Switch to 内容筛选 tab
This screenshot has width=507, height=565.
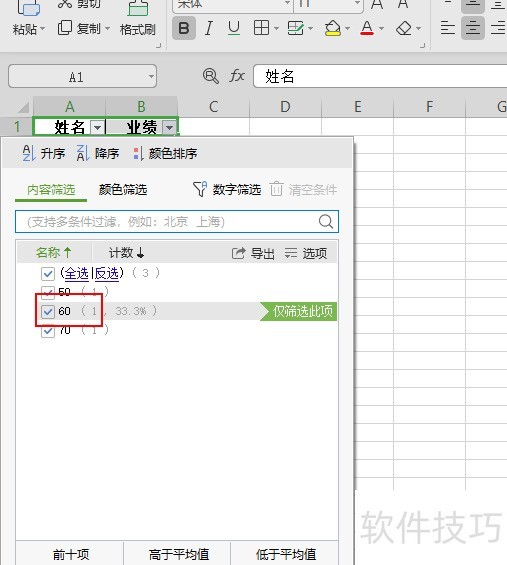pyautogui.click(x=51, y=190)
